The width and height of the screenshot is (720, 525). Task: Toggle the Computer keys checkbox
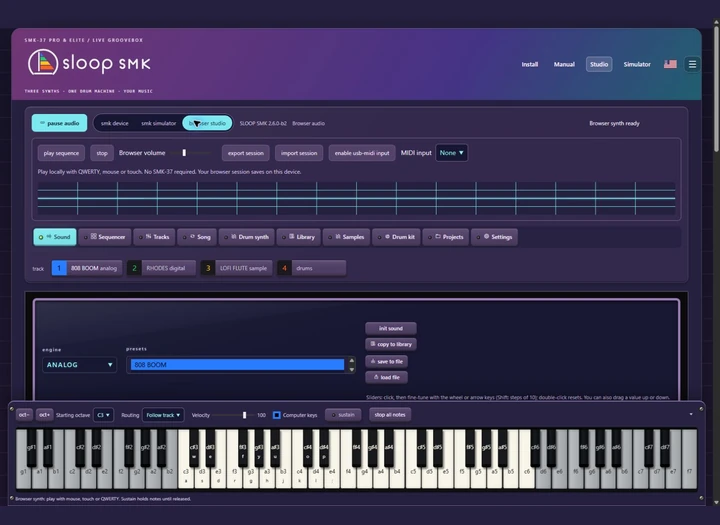[x=277, y=415]
